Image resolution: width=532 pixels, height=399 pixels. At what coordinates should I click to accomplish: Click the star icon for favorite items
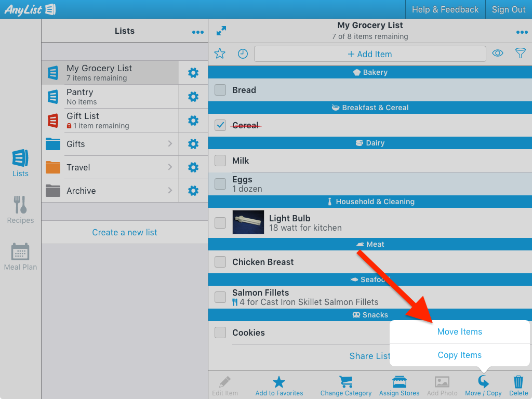coord(219,54)
